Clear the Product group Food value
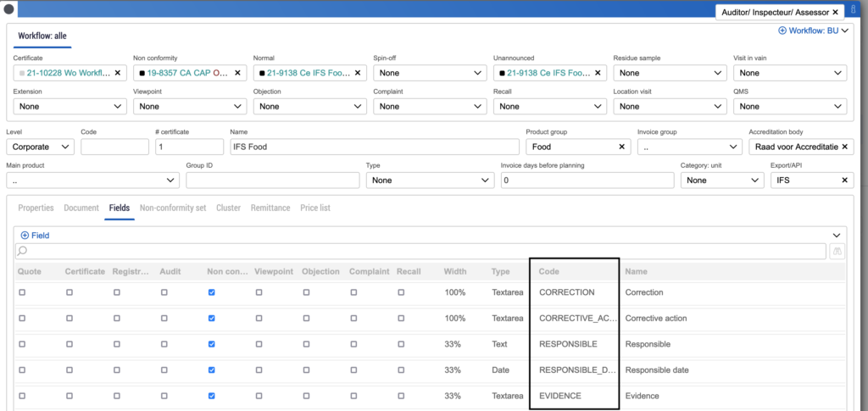The image size is (868, 411). pos(621,147)
